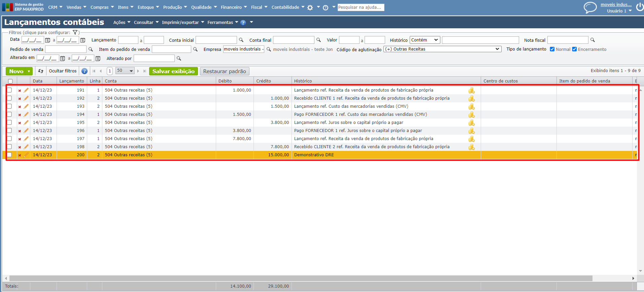
Task: Expand the Ferramentas menu
Action: [x=223, y=23]
